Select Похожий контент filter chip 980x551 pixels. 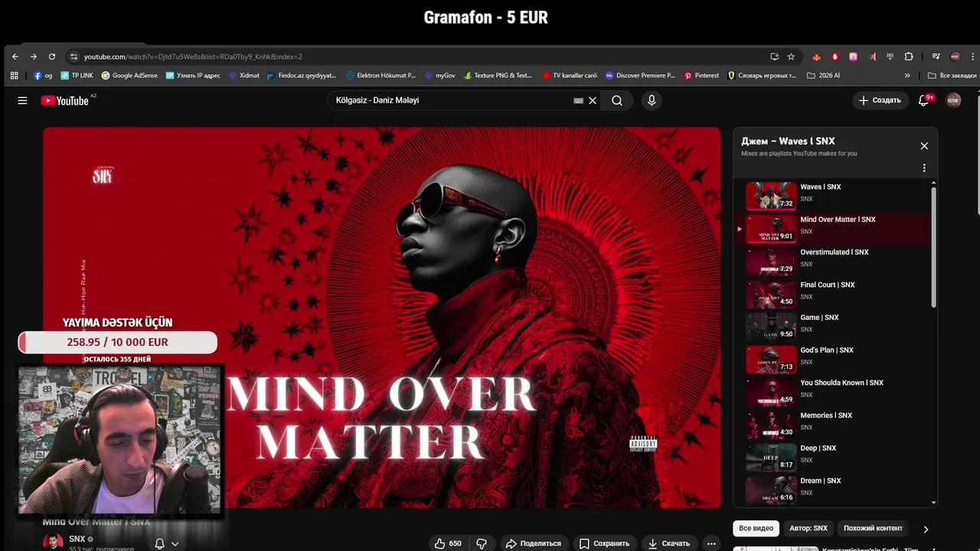[873, 528]
